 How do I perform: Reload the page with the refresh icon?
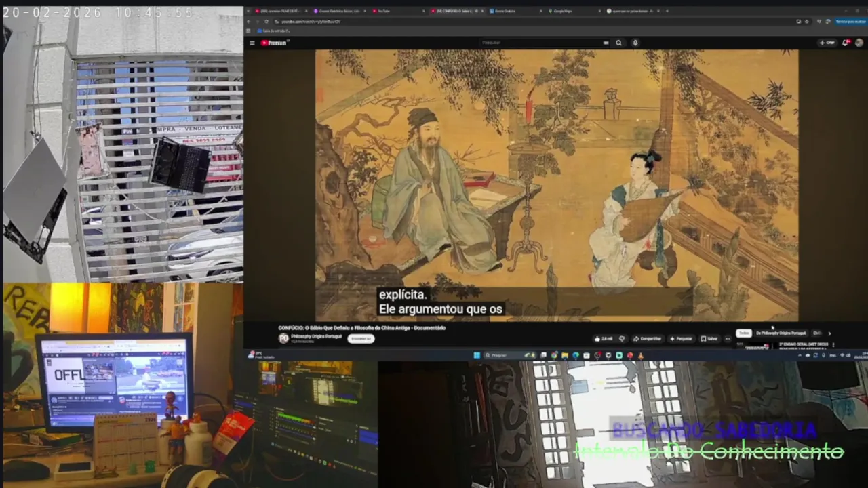(x=266, y=22)
